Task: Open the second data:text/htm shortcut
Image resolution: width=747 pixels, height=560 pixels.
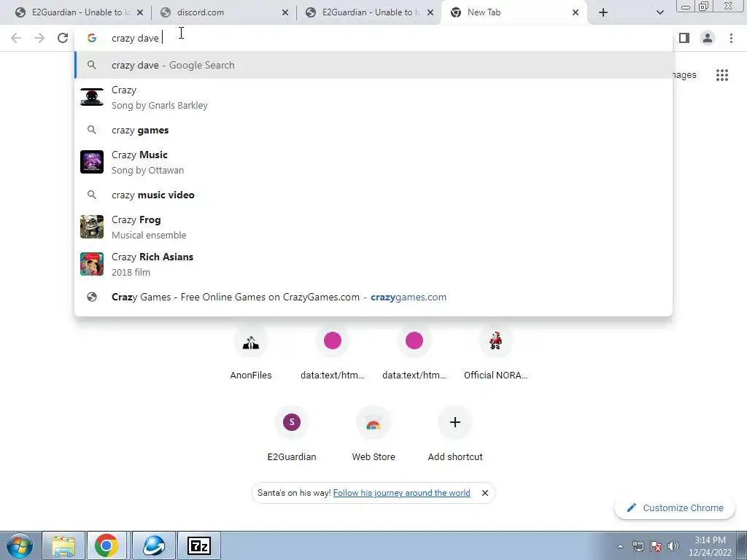Action: (x=414, y=353)
